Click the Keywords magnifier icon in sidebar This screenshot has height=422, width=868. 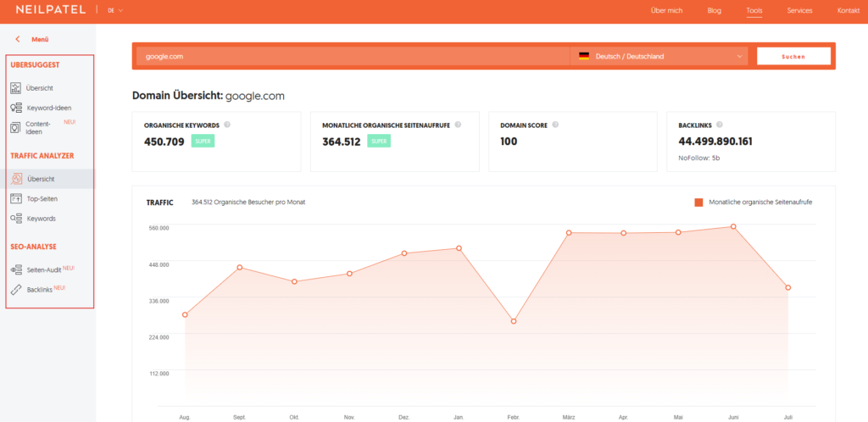(16, 218)
